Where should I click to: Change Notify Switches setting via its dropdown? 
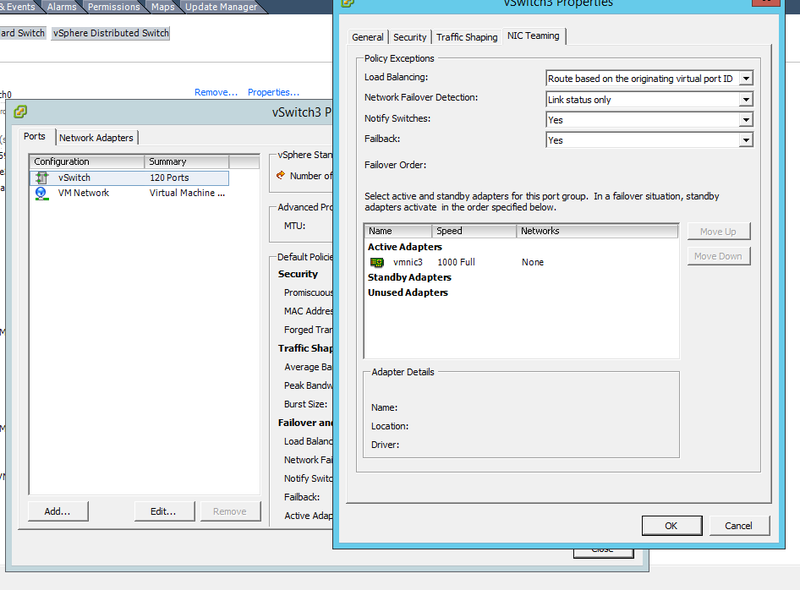point(744,120)
